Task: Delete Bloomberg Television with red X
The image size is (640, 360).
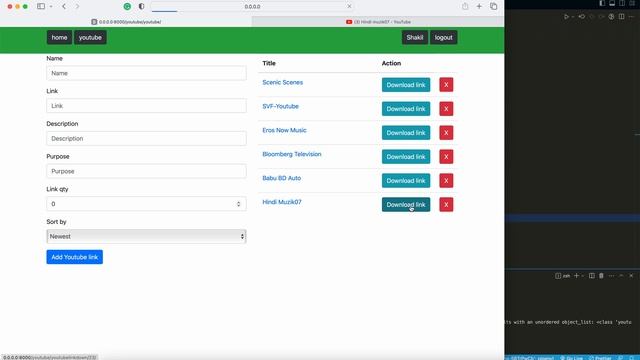Action: (446, 157)
